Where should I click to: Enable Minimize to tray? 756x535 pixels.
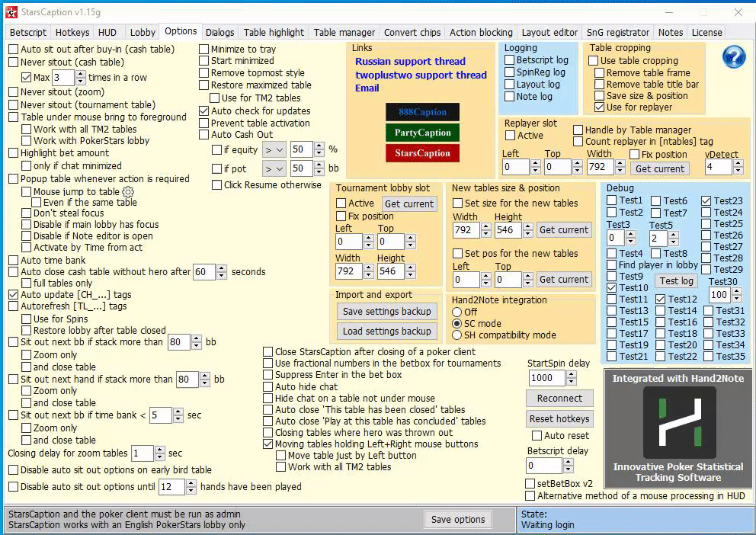click(x=204, y=50)
